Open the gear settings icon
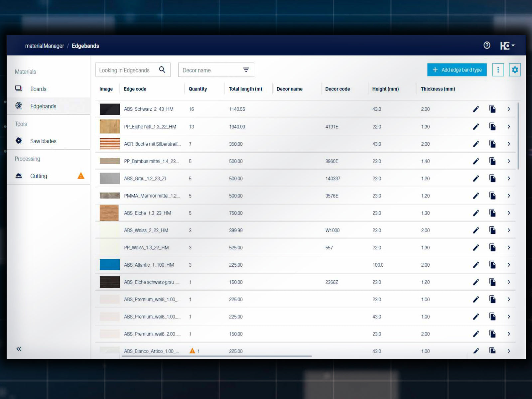532x399 pixels. coord(515,70)
